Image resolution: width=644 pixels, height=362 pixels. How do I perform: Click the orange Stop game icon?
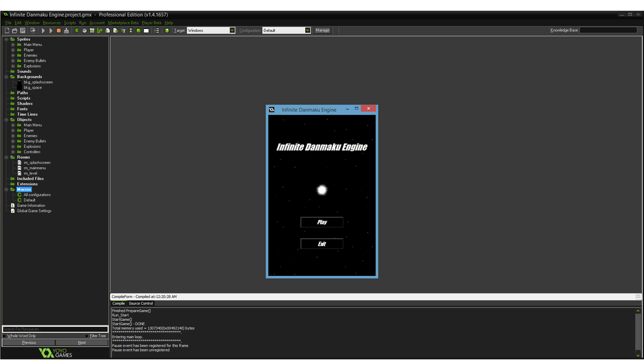click(x=59, y=30)
